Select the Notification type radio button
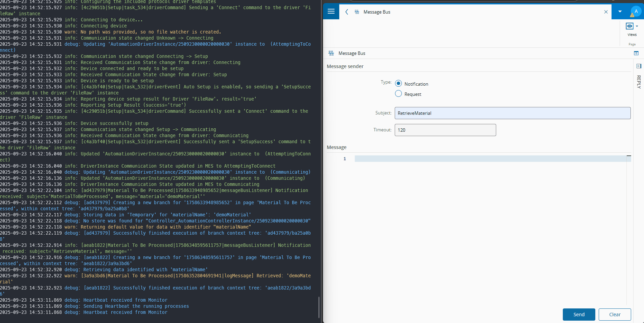 398,84
